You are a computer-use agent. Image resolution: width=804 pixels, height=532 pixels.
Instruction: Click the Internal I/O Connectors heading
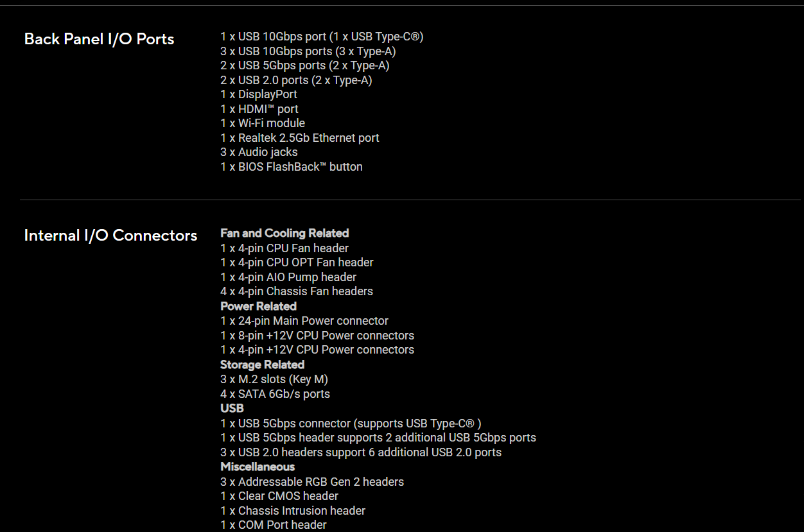[110, 236]
